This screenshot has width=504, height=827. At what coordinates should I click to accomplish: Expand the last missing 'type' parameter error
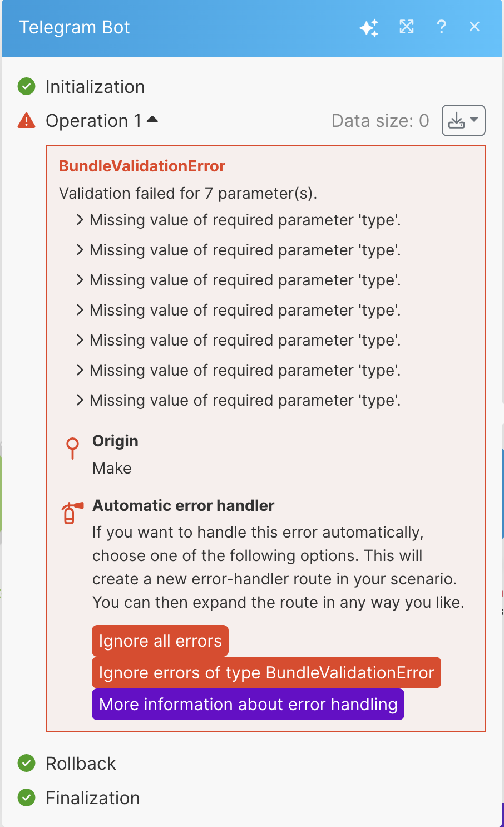[80, 401]
